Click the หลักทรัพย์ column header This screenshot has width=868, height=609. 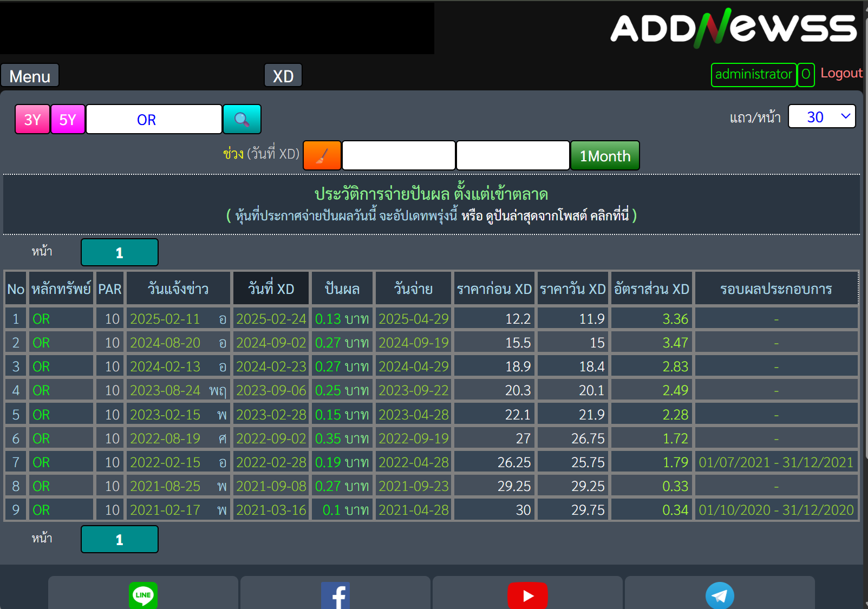coord(61,289)
